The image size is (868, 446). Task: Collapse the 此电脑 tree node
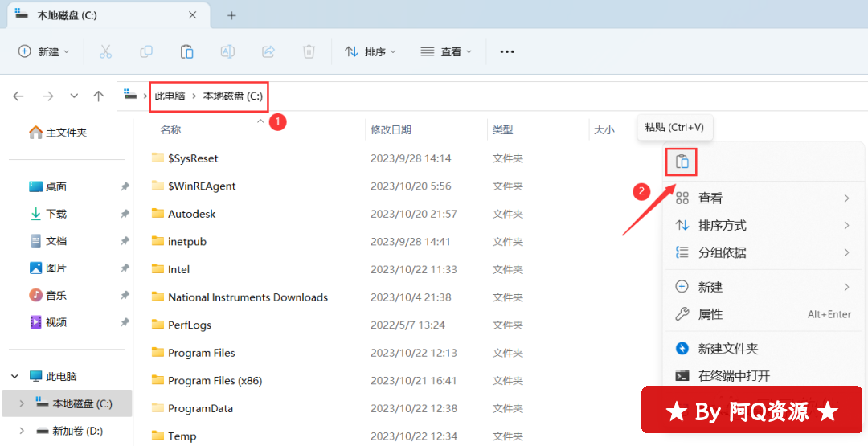click(15, 376)
